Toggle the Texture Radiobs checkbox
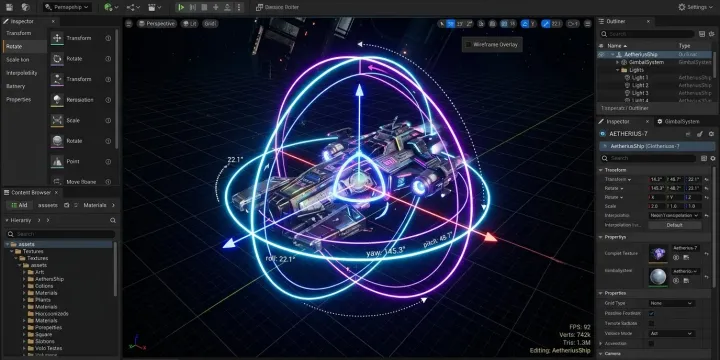 point(651,324)
